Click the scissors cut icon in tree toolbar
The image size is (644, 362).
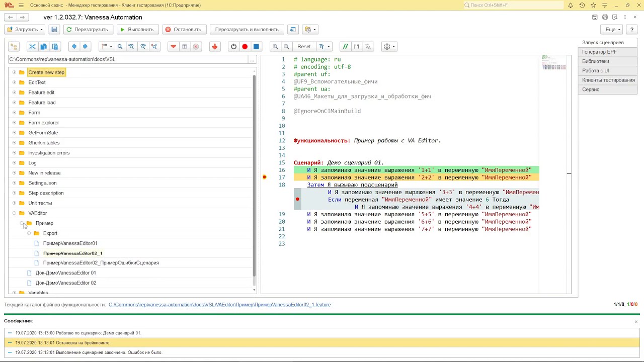pyautogui.click(x=32, y=47)
